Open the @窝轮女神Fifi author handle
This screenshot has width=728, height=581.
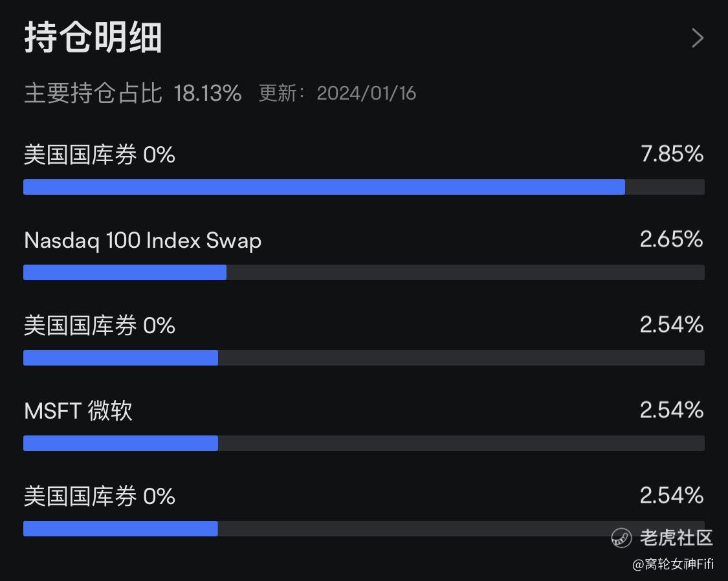coord(673,564)
